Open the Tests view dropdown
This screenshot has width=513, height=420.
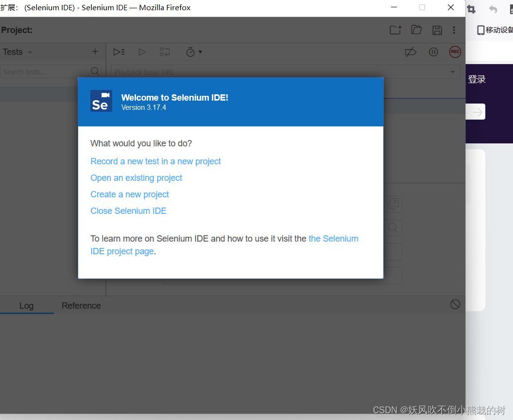(17, 52)
